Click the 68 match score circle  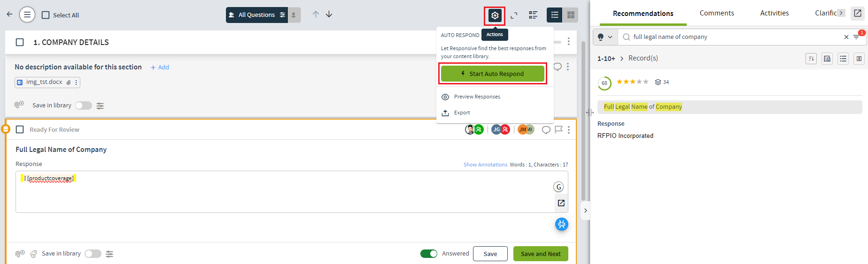coord(604,83)
